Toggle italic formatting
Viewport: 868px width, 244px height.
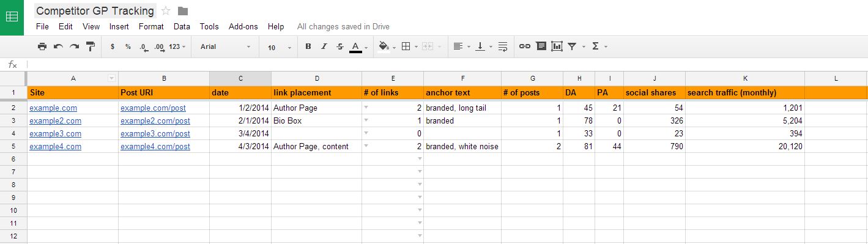pyautogui.click(x=324, y=46)
